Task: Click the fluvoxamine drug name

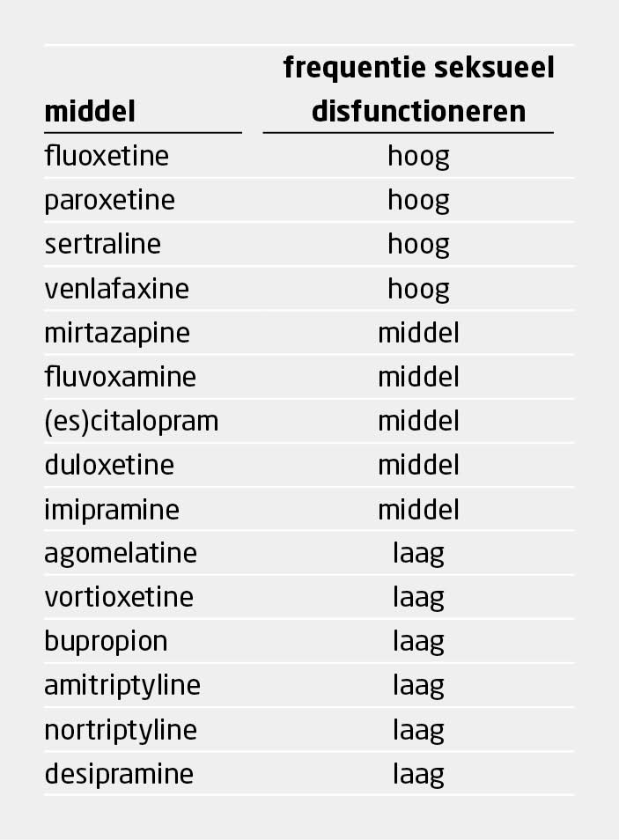Action: [x=120, y=377]
